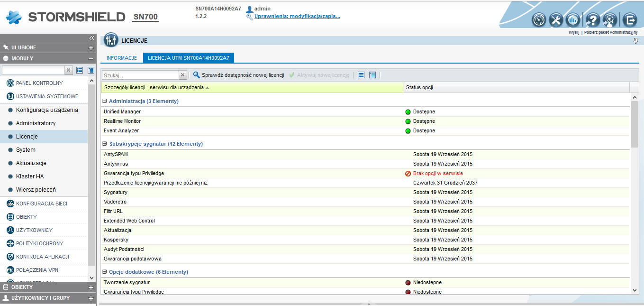Open the wrench and screwdriver configuration icon

tap(556, 20)
